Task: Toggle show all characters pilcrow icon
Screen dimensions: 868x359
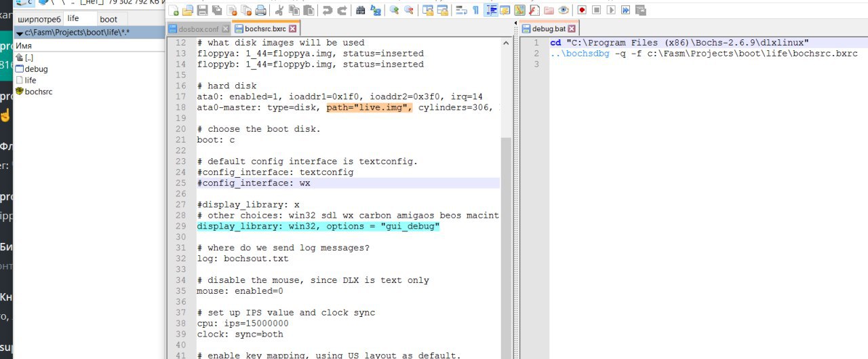Action: pyautogui.click(x=475, y=10)
